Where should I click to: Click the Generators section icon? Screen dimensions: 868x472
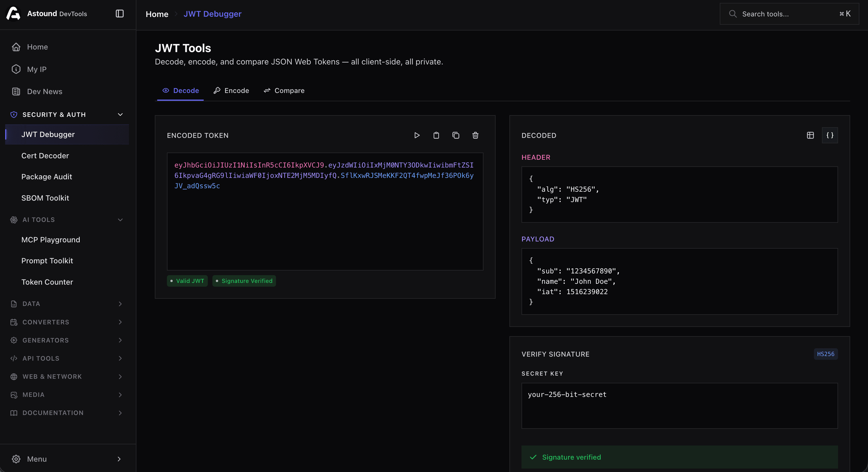[14, 340]
